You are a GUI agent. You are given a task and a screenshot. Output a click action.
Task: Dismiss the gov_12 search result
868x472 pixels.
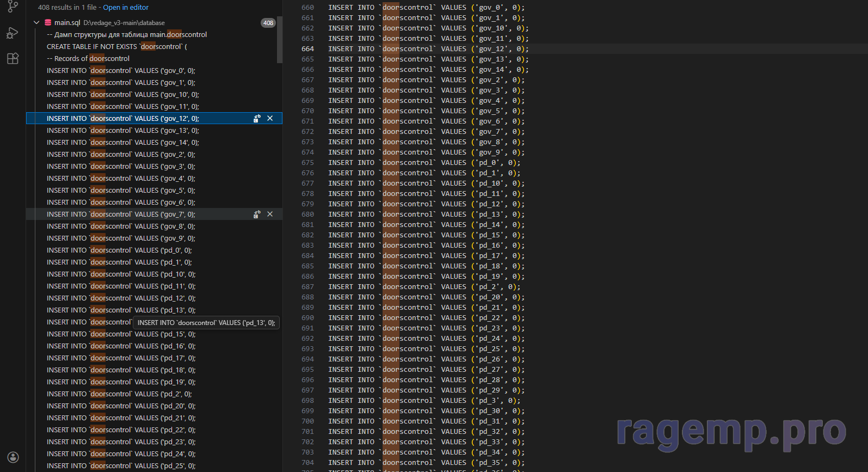[x=270, y=119]
